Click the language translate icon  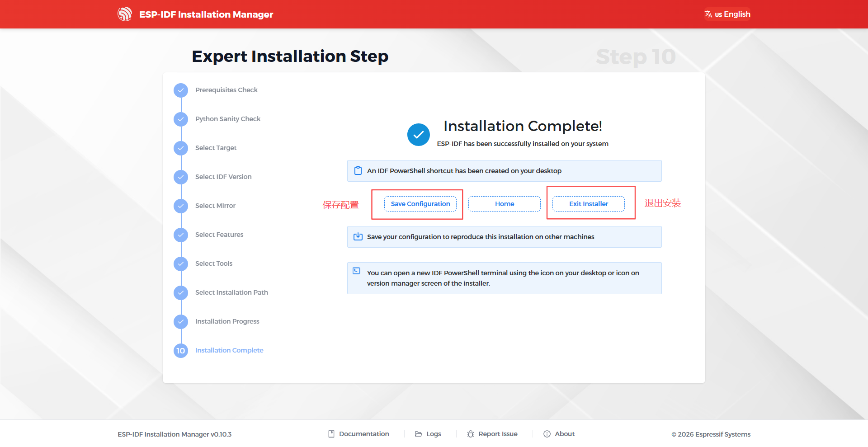coord(708,14)
